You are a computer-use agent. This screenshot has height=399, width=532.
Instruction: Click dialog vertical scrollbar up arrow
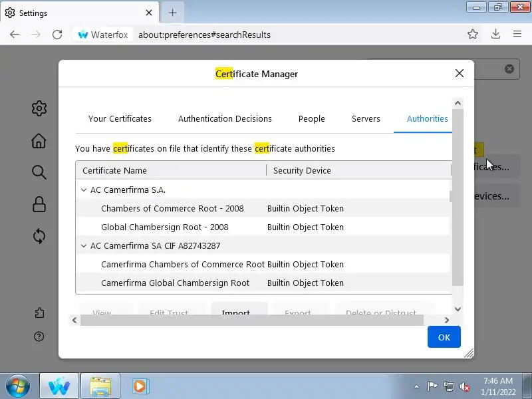[x=458, y=103]
